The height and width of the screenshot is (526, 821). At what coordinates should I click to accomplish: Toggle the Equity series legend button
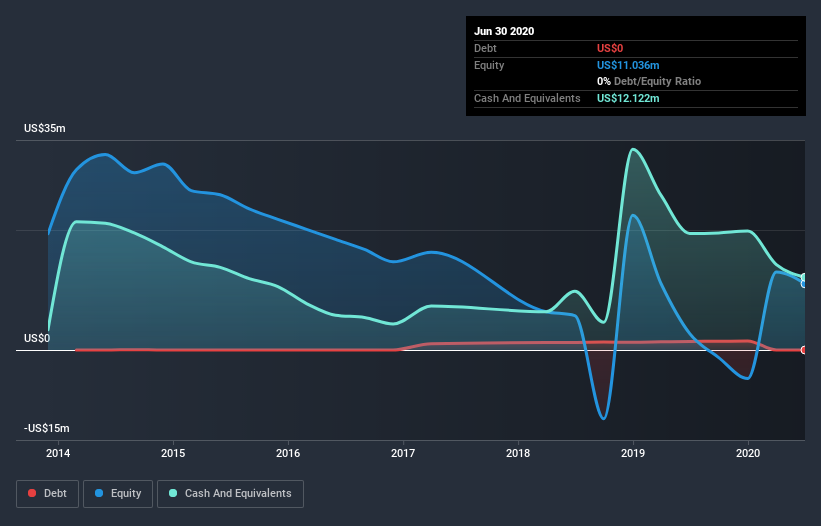pyautogui.click(x=118, y=494)
